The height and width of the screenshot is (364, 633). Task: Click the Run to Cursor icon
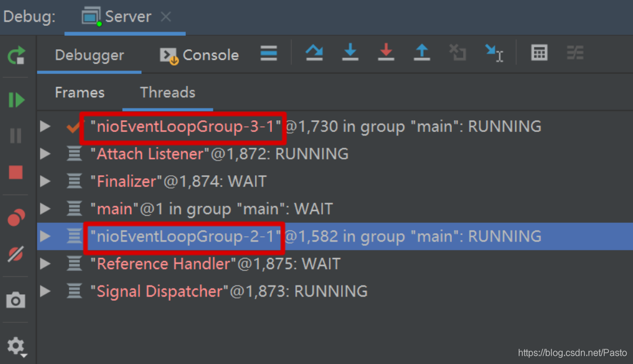click(x=494, y=53)
